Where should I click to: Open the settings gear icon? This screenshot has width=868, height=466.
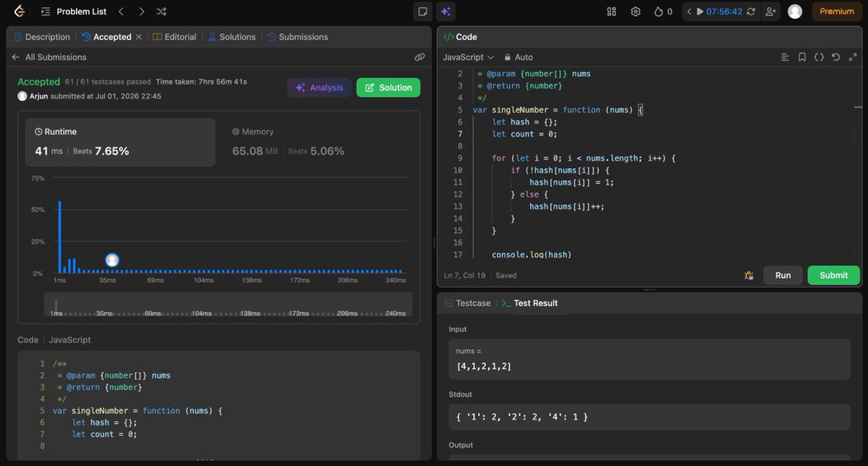[x=636, y=12]
